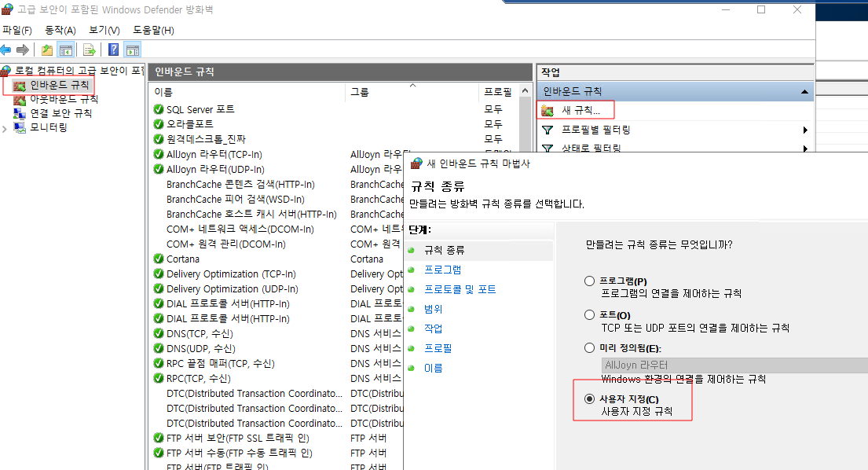This screenshot has height=470, width=868.
Task: Click the funnel icon beside 프로필별 필터링
Action: tap(548, 130)
